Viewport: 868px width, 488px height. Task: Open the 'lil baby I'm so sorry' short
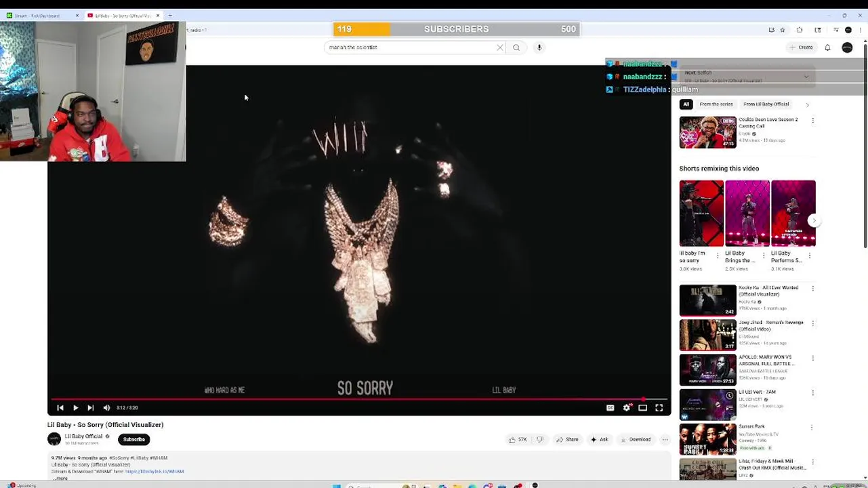tap(701, 213)
